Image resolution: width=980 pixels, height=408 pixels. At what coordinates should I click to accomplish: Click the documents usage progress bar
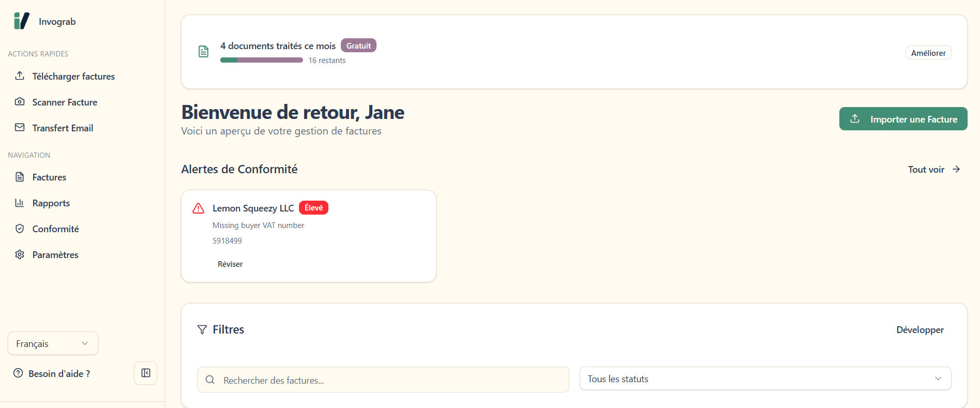tap(261, 61)
